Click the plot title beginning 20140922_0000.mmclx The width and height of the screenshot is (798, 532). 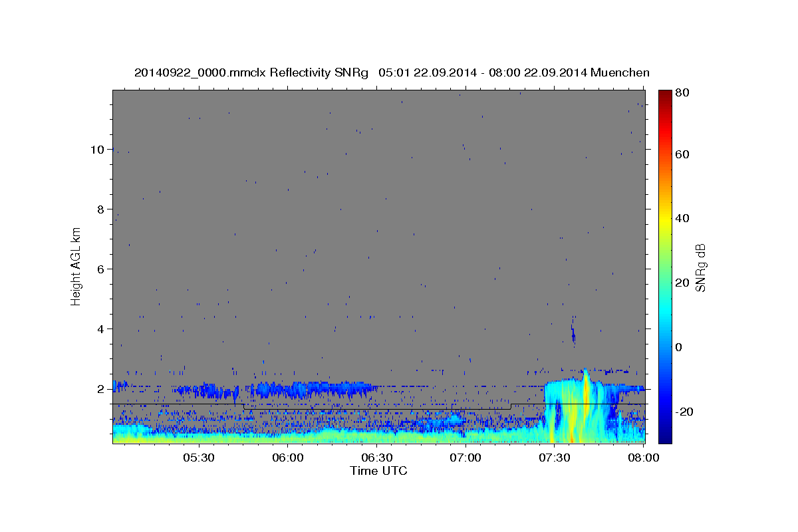pyautogui.click(x=392, y=72)
